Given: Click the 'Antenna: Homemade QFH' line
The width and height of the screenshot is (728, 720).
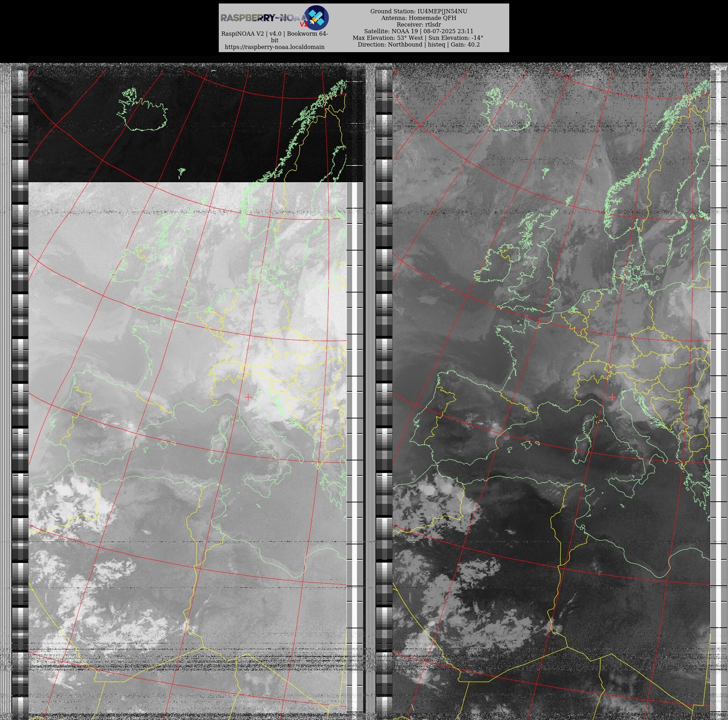Looking at the screenshot, I should point(419,18).
